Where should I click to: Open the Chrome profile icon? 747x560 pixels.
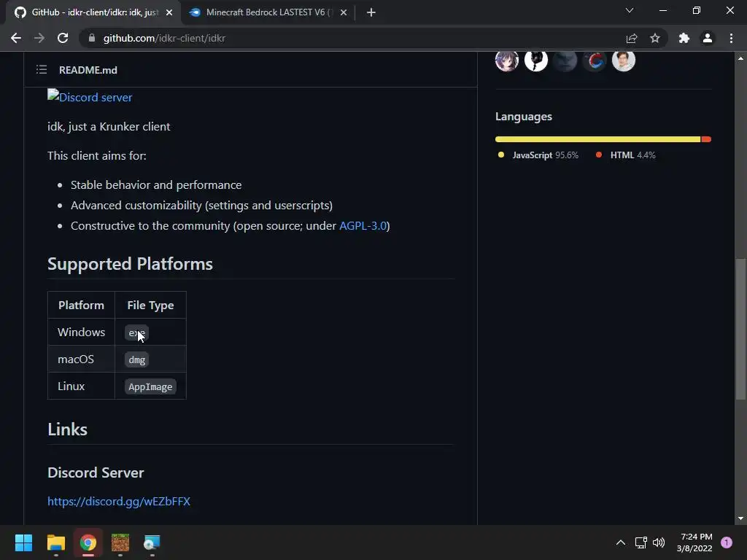[708, 38]
